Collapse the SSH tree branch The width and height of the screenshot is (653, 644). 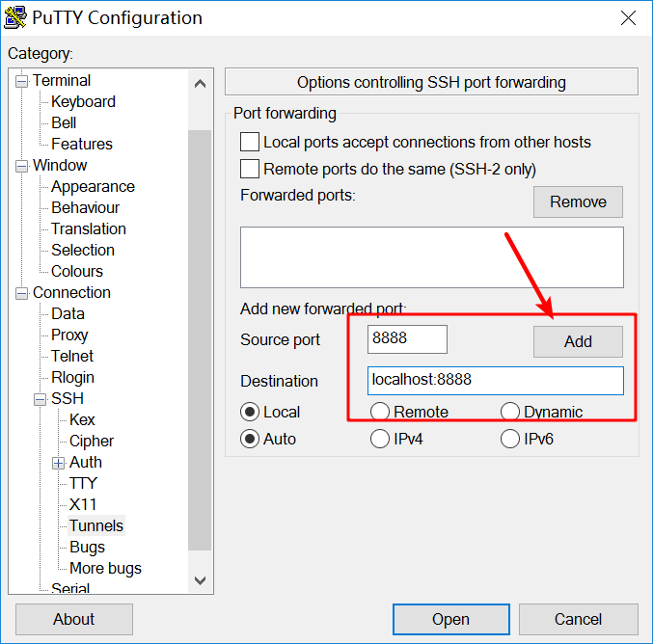[x=41, y=399]
